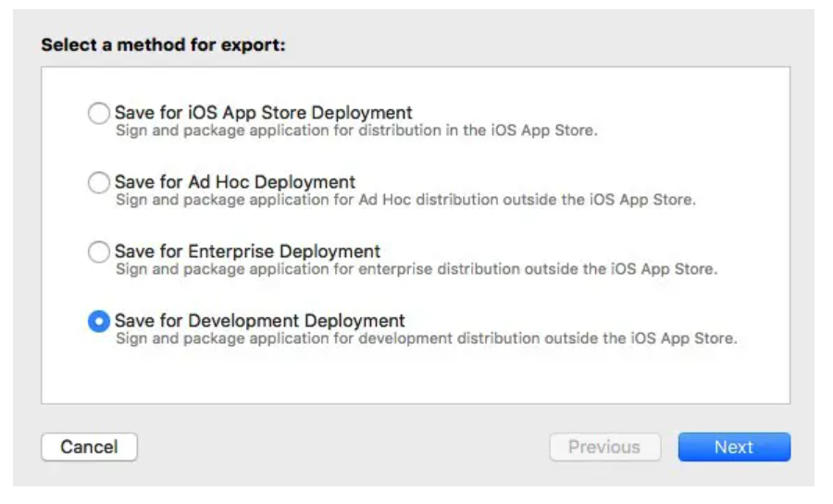
Task: Click the development distribution description text
Action: click(426, 338)
